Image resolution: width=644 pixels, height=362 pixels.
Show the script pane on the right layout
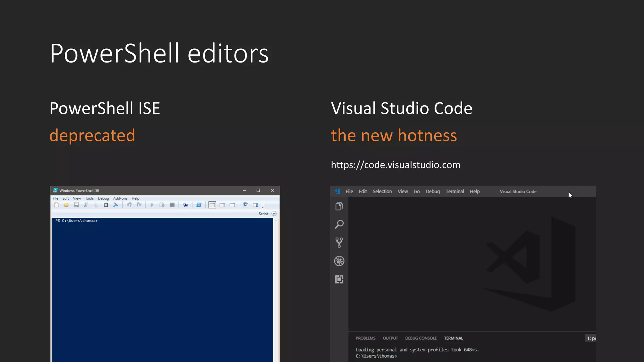pyautogui.click(x=222, y=205)
